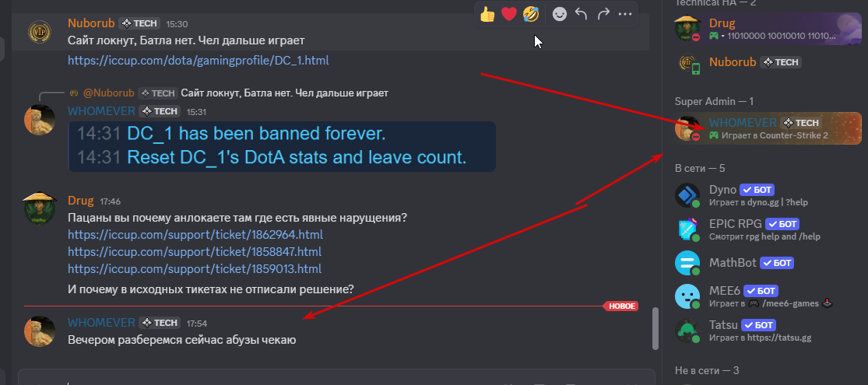Image resolution: width=868 pixels, height=385 pixels.
Task: Open more message options ellipsis
Action: [624, 14]
